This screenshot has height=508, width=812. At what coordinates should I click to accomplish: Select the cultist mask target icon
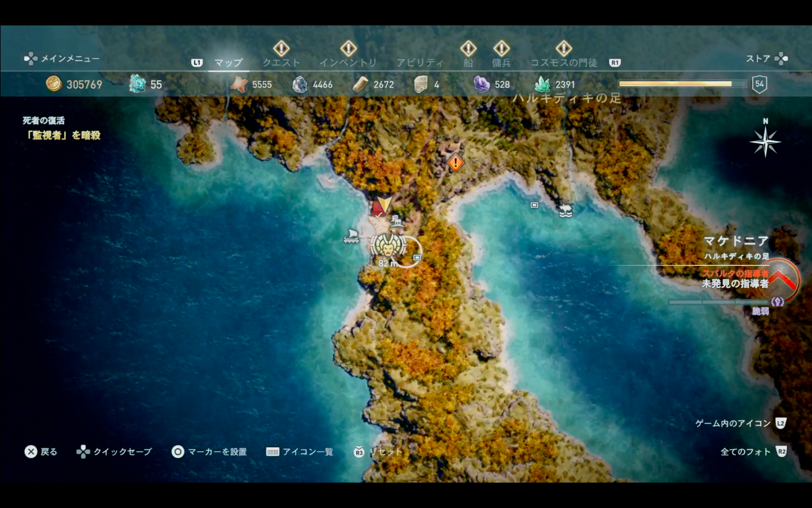coord(388,246)
